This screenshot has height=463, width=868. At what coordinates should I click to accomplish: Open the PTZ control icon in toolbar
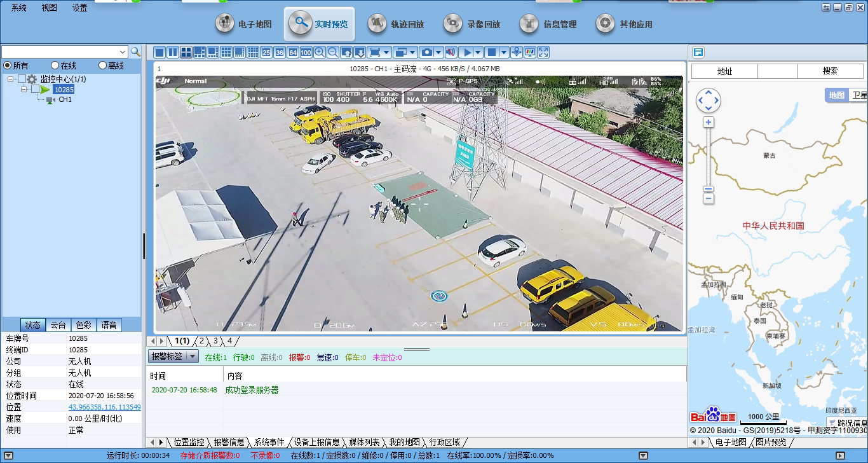point(516,52)
